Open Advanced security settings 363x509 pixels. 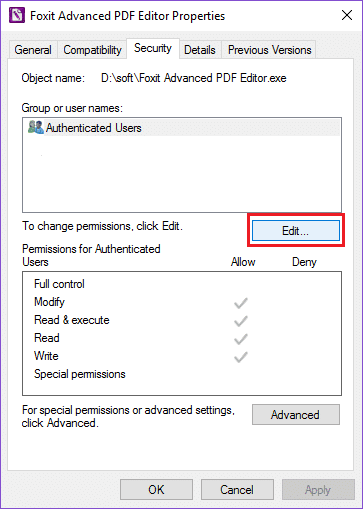coord(296,415)
